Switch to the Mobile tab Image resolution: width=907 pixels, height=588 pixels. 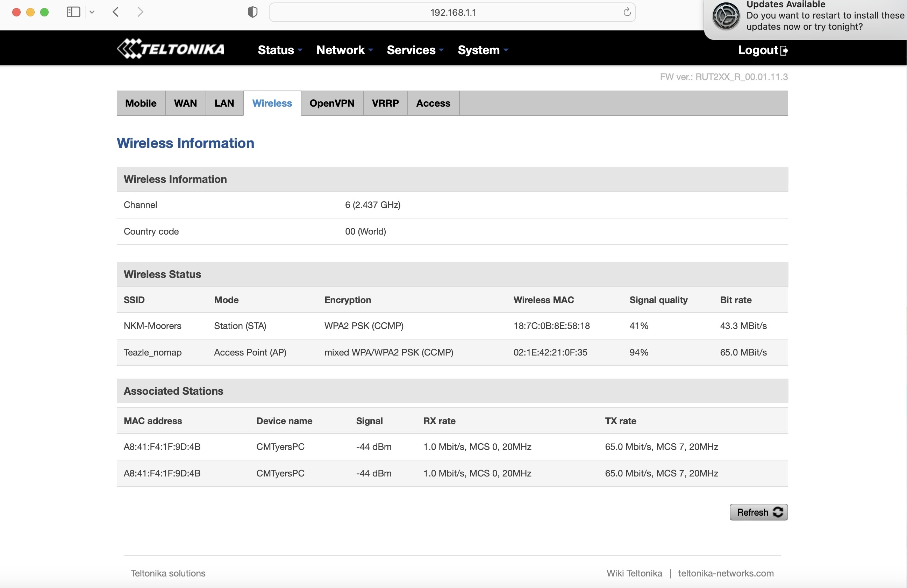tap(141, 103)
